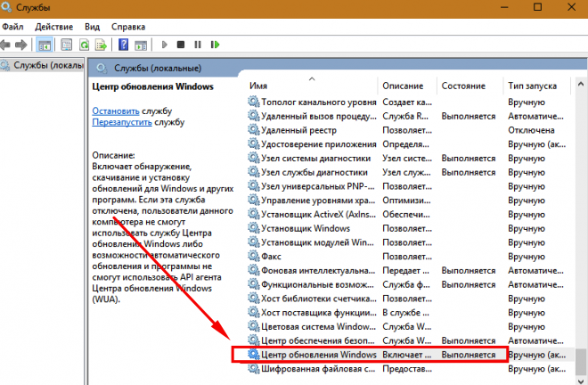Click the Back arrow in the toolbar

5,45
